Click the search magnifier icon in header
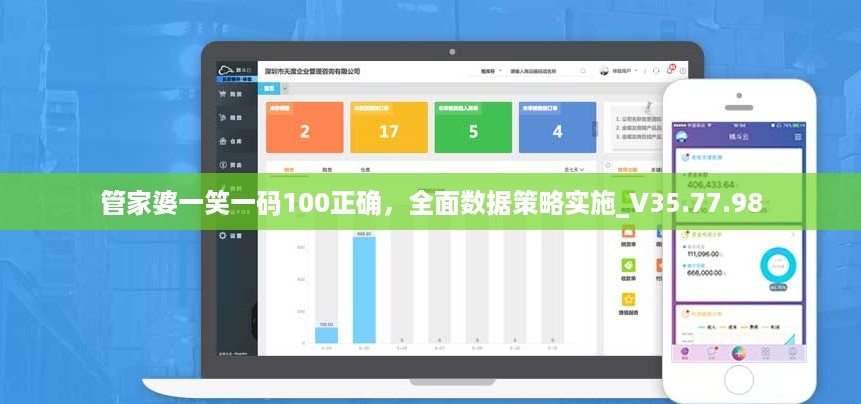Image resolution: width=861 pixels, height=404 pixels. (x=583, y=71)
